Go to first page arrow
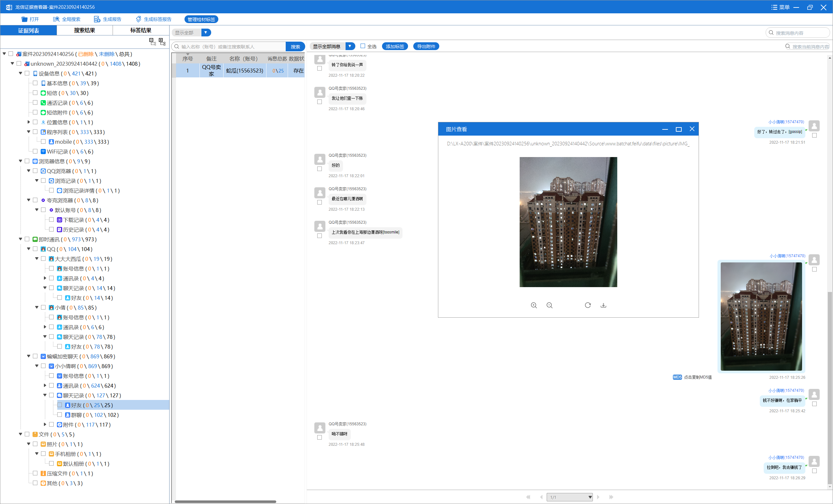This screenshot has width=833, height=504. [x=528, y=497]
